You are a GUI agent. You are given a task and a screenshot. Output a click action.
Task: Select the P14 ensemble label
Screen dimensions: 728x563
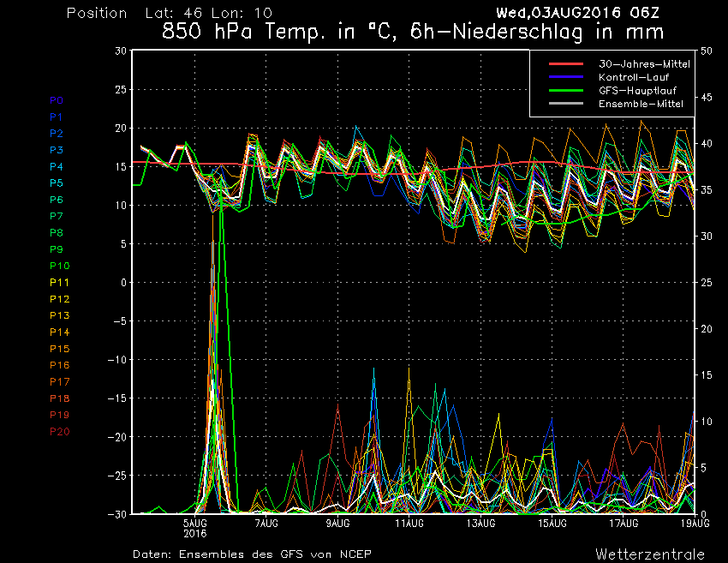pos(59,332)
